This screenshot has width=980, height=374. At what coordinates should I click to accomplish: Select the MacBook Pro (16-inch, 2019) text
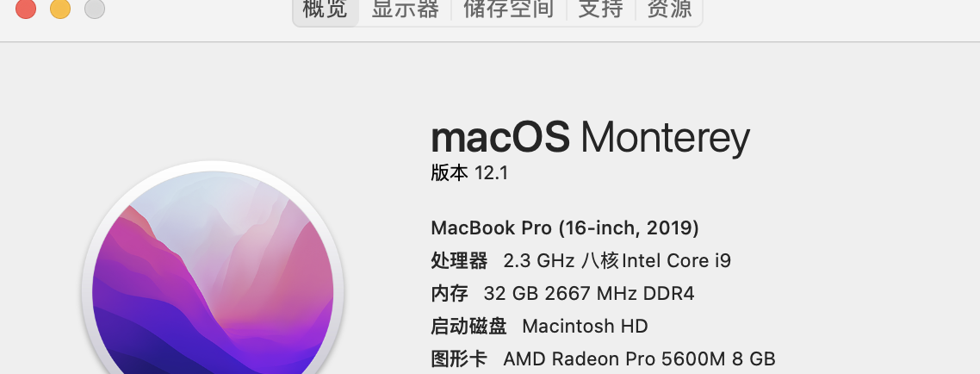tap(565, 228)
